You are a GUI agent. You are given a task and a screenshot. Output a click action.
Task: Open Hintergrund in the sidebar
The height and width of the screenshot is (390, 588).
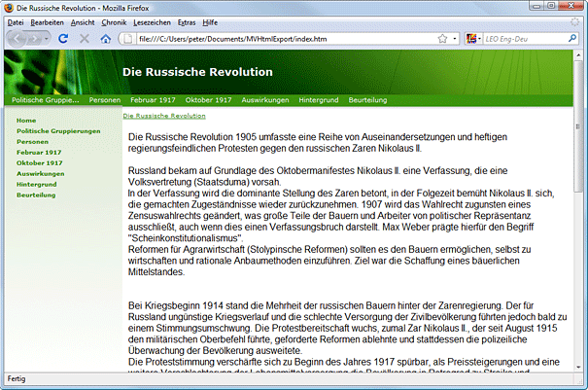pyautogui.click(x=36, y=185)
